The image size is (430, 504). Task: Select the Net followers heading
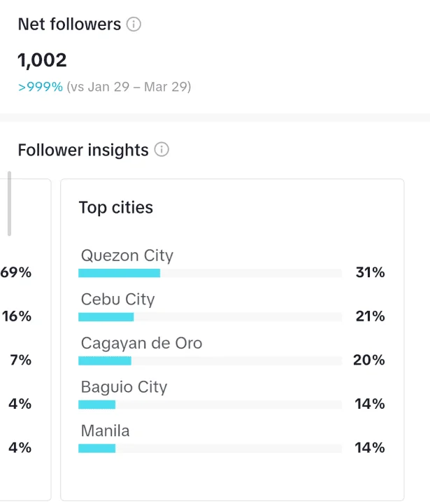69,24
